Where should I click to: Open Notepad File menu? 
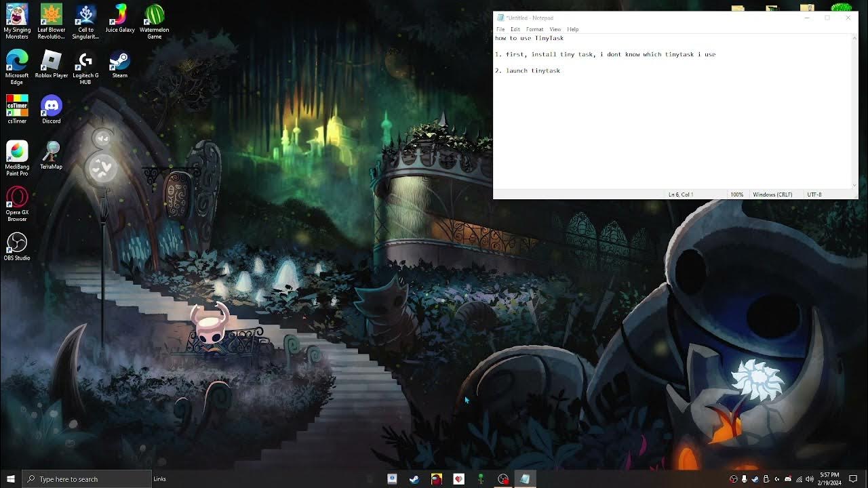(500, 29)
